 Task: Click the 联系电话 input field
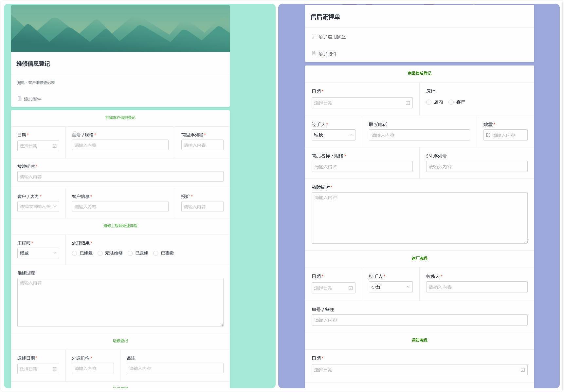(x=419, y=135)
